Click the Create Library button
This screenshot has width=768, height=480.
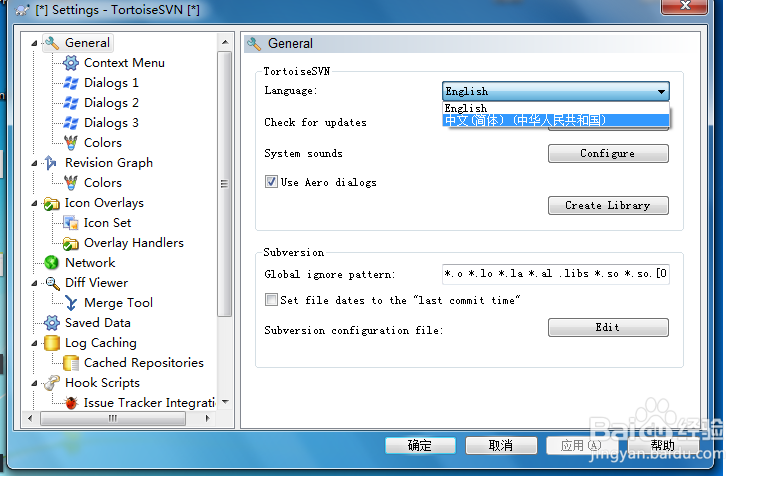pos(608,205)
